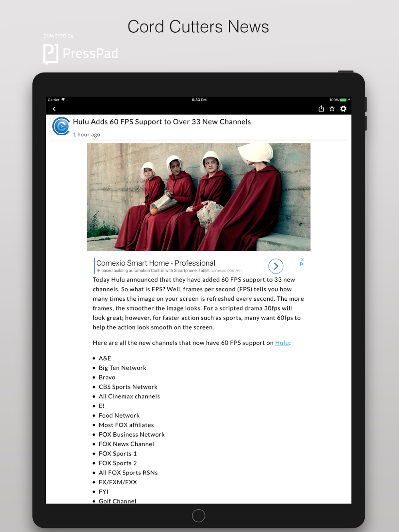Go back with the left chevron
Screen dimensions: 399x532
click(x=54, y=109)
